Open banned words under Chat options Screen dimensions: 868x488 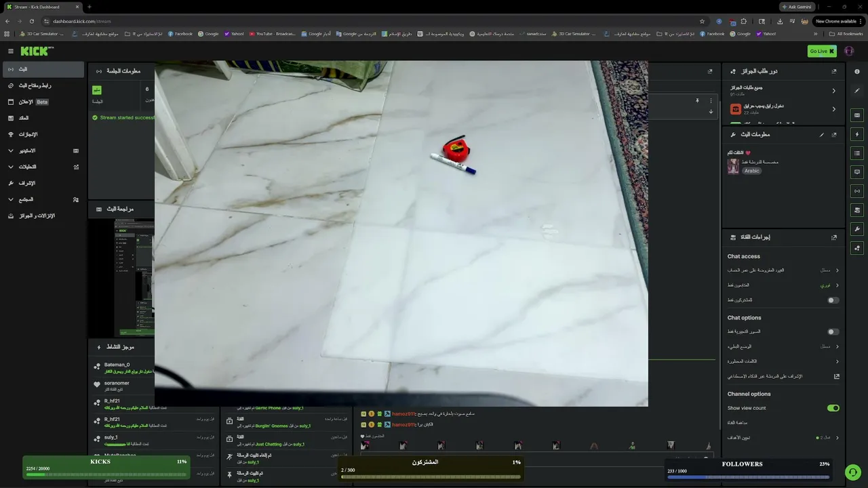tap(783, 361)
